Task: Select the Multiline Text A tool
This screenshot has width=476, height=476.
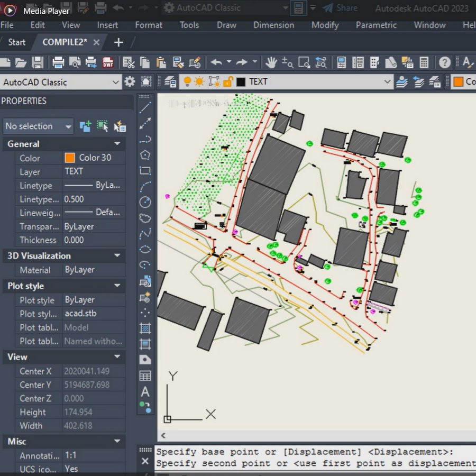Action: click(x=145, y=391)
